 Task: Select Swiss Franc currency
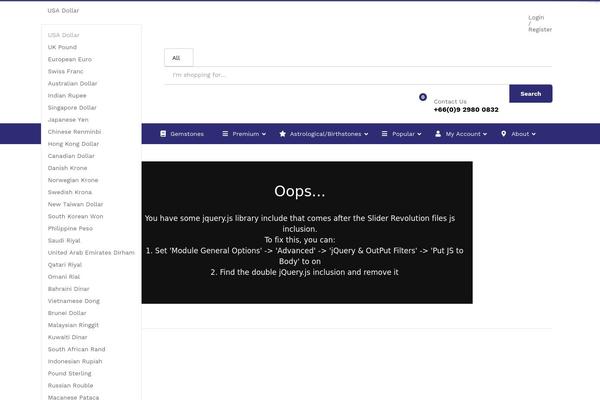click(x=65, y=71)
